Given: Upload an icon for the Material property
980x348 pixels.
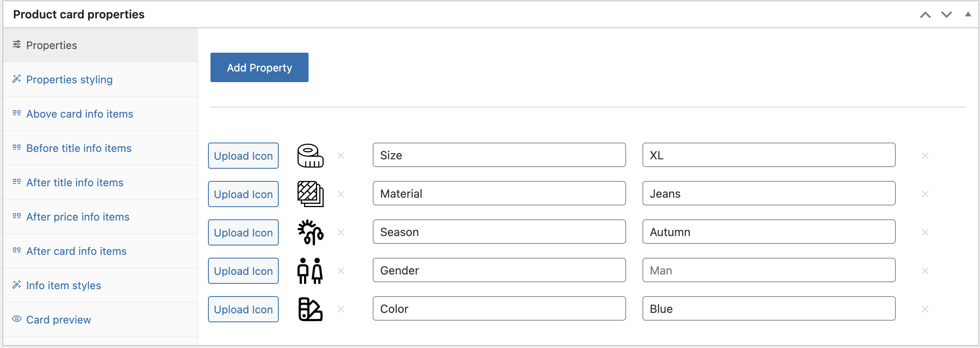Looking at the screenshot, I should click(243, 194).
